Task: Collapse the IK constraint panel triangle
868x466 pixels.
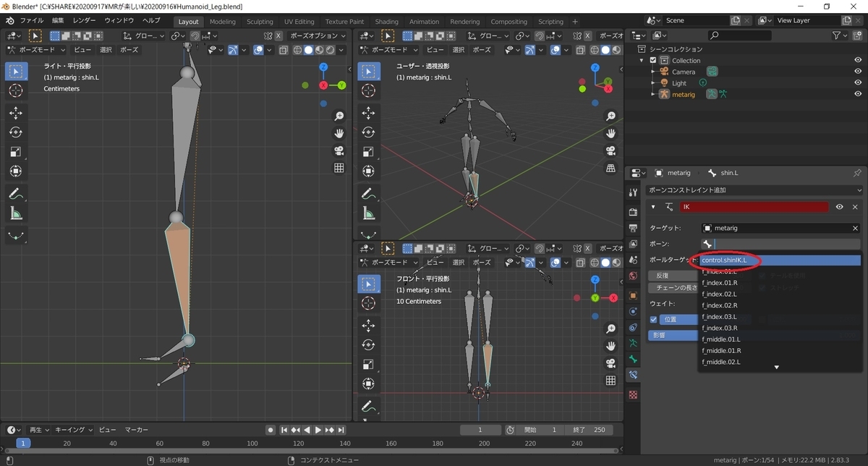Action: 654,207
